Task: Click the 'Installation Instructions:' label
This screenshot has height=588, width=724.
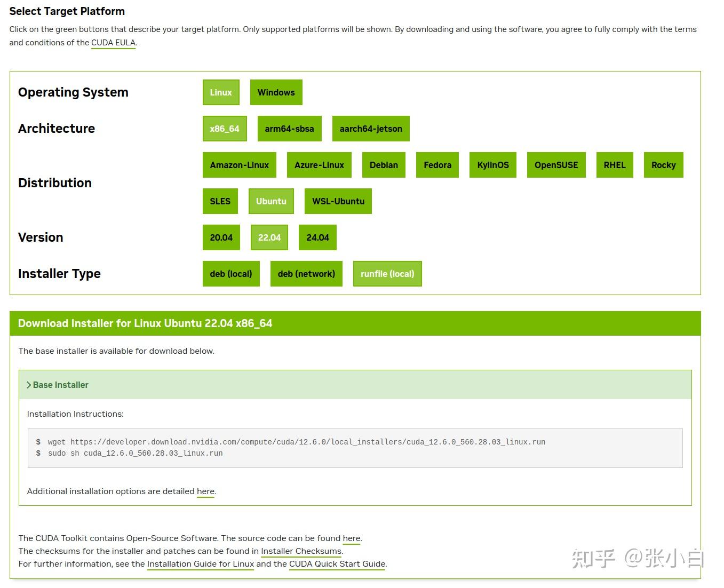Action: [75, 414]
